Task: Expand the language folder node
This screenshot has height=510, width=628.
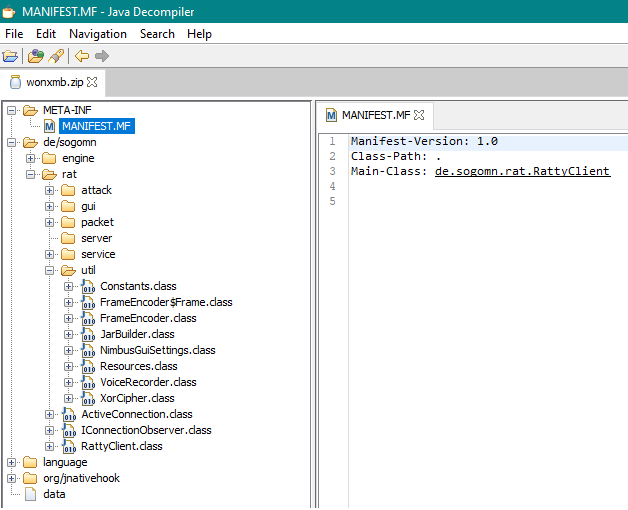Action: (12, 462)
